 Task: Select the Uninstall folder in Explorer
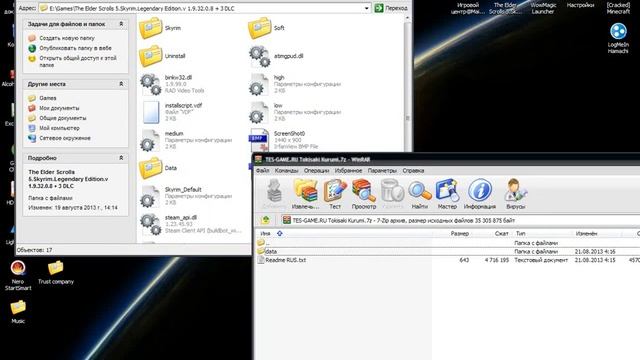coord(162,56)
